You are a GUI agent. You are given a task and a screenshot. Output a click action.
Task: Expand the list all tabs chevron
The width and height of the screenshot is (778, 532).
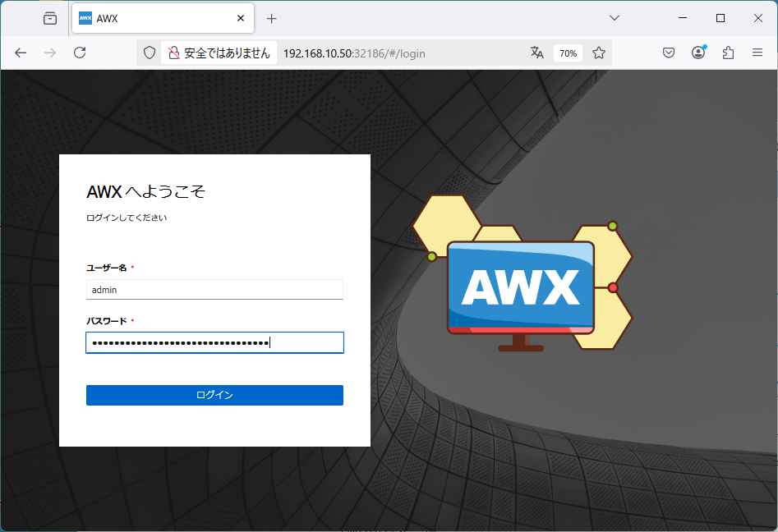(615, 18)
